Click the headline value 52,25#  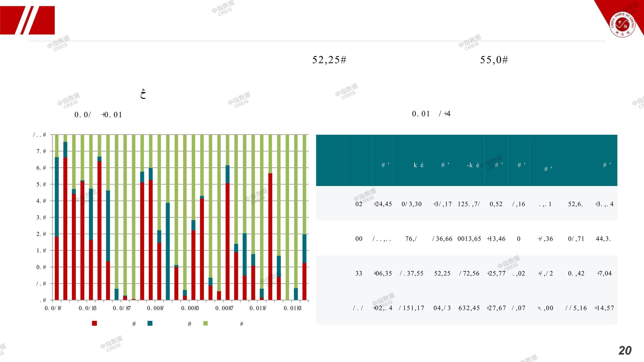click(x=329, y=60)
